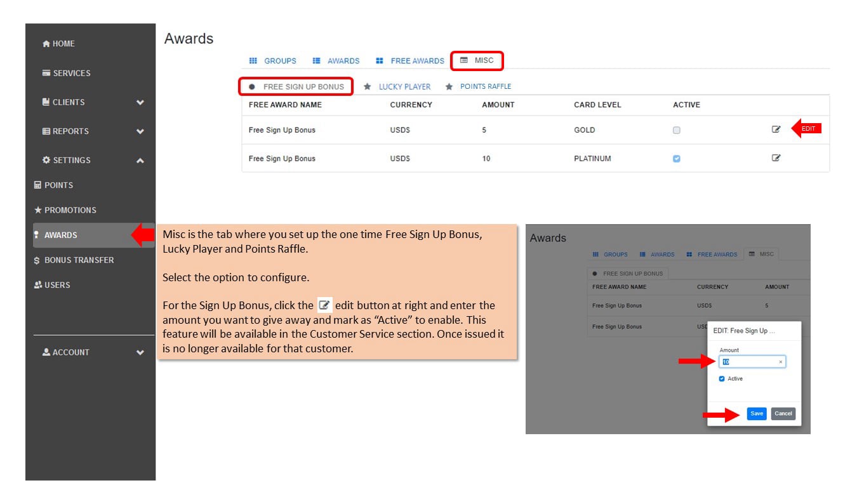This screenshot has height=504, width=864.
Task: Disable Active checkbox for PLATINUM bonus
Action: point(676,159)
